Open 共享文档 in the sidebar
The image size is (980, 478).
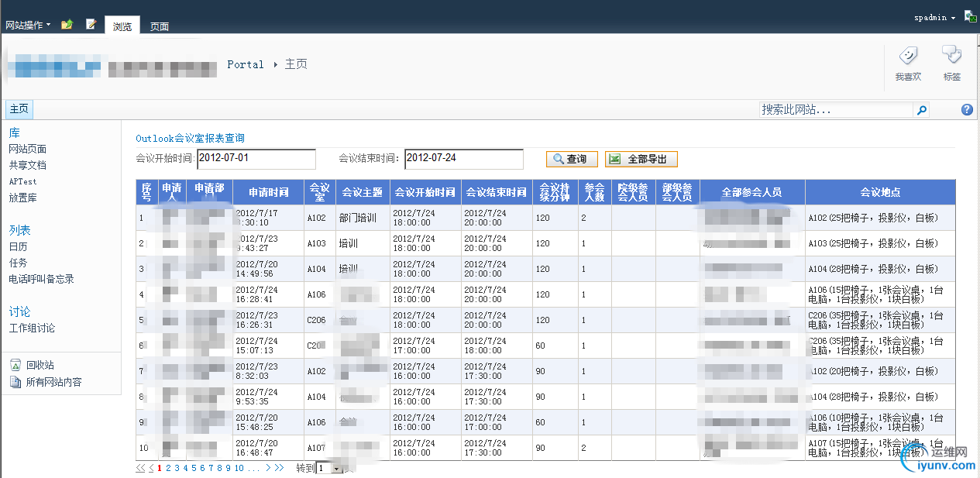tap(28, 165)
